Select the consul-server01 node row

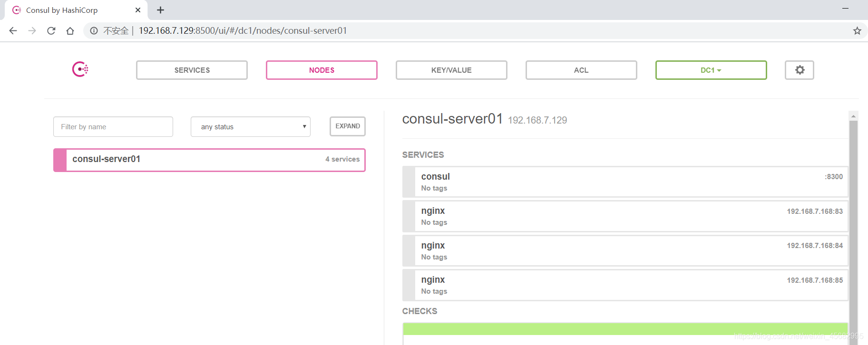[209, 160]
